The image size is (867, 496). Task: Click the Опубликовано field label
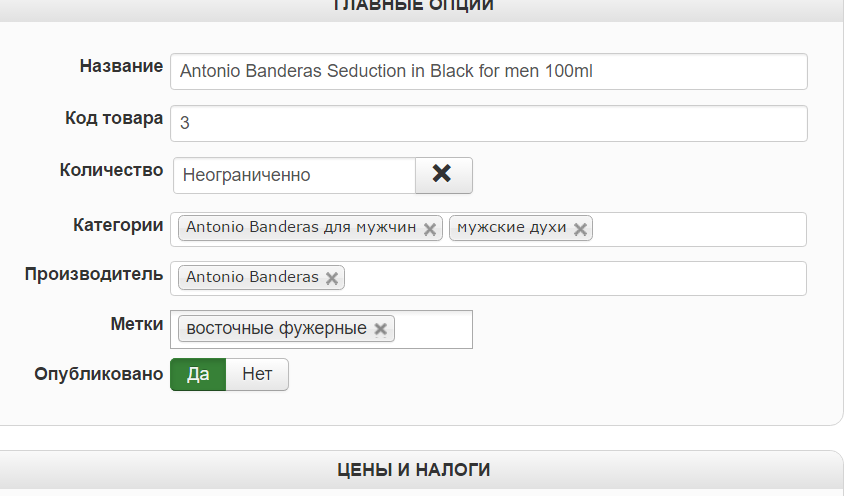click(x=99, y=374)
